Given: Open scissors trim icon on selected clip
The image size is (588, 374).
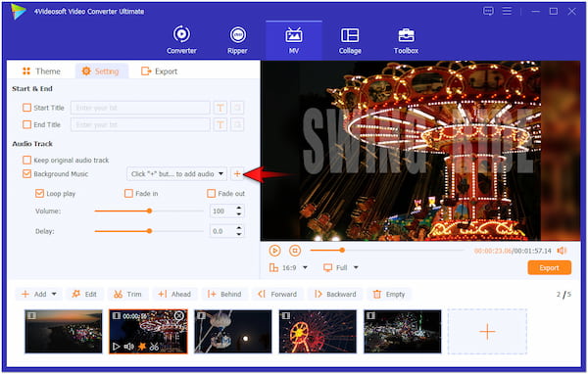Looking at the screenshot, I should pos(154,347).
